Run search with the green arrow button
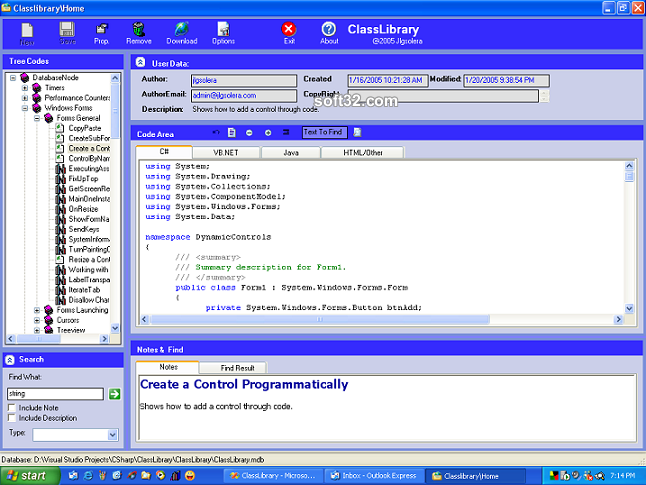This screenshot has height=485, width=646. [115, 394]
